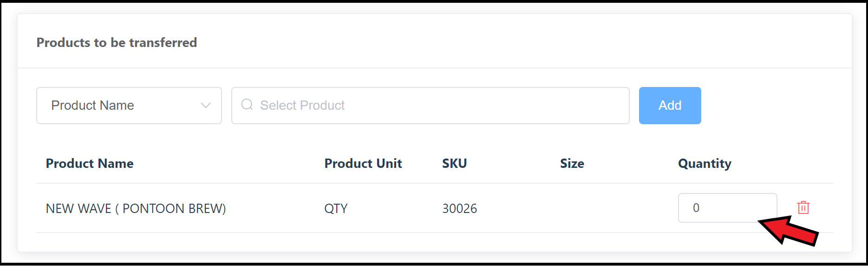Click the magnifier icon in the search field
Image resolution: width=868 pixels, height=266 pixels.
point(247,105)
